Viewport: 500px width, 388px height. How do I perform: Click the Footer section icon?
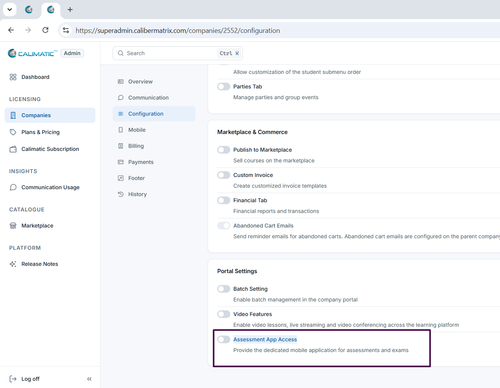pyautogui.click(x=121, y=178)
